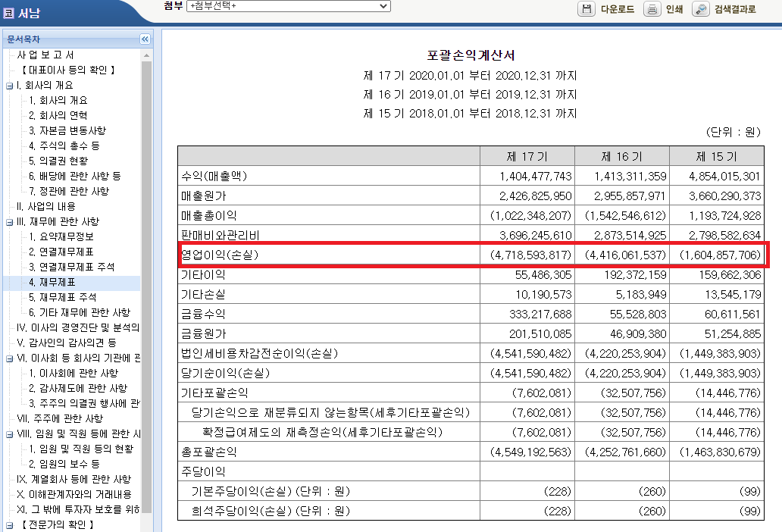Collapse the I. 회사의 개요 tree node
The height and width of the screenshot is (532, 782).
click(x=10, y=86)
